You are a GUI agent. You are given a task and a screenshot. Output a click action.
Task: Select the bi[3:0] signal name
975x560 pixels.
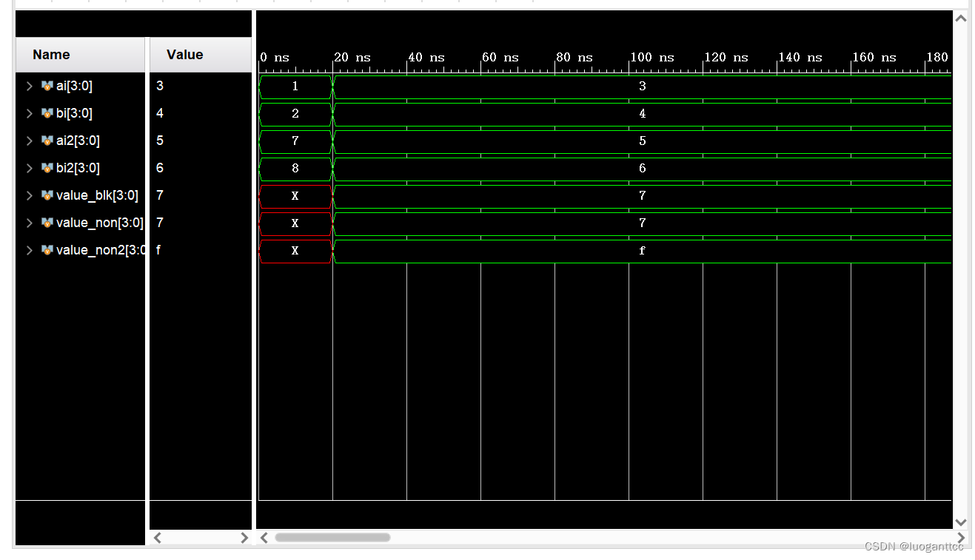(x=74, y=113)
